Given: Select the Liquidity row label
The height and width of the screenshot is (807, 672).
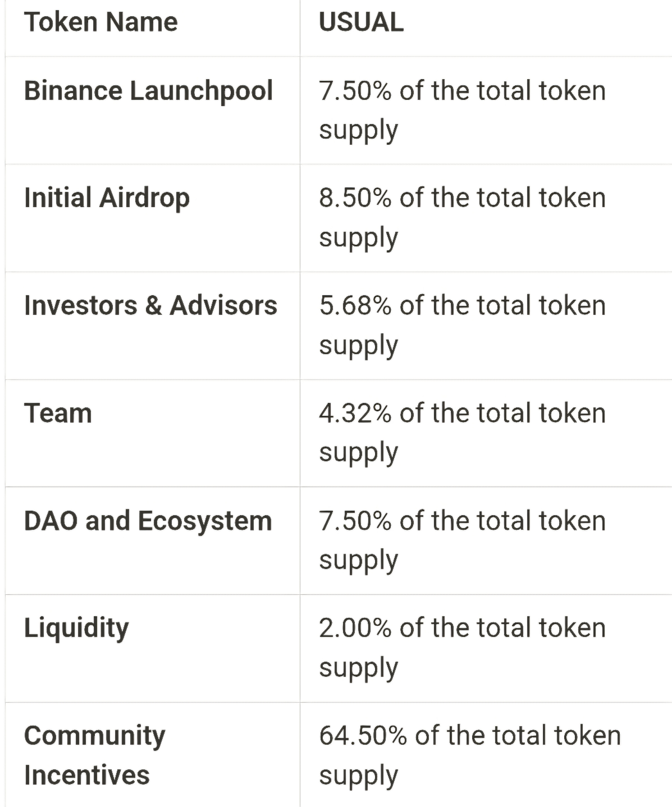Looking at the screenshot, I should (x=76, y=628).
